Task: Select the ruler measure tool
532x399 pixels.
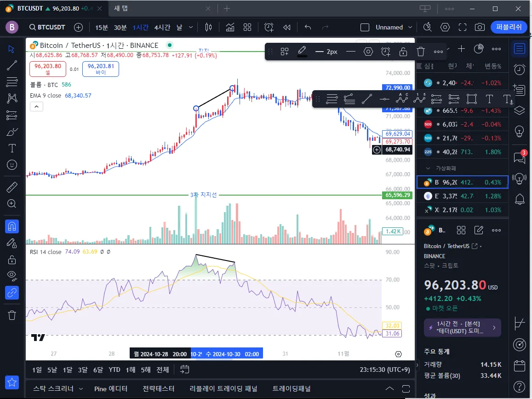Action: [x=11, y=187]
